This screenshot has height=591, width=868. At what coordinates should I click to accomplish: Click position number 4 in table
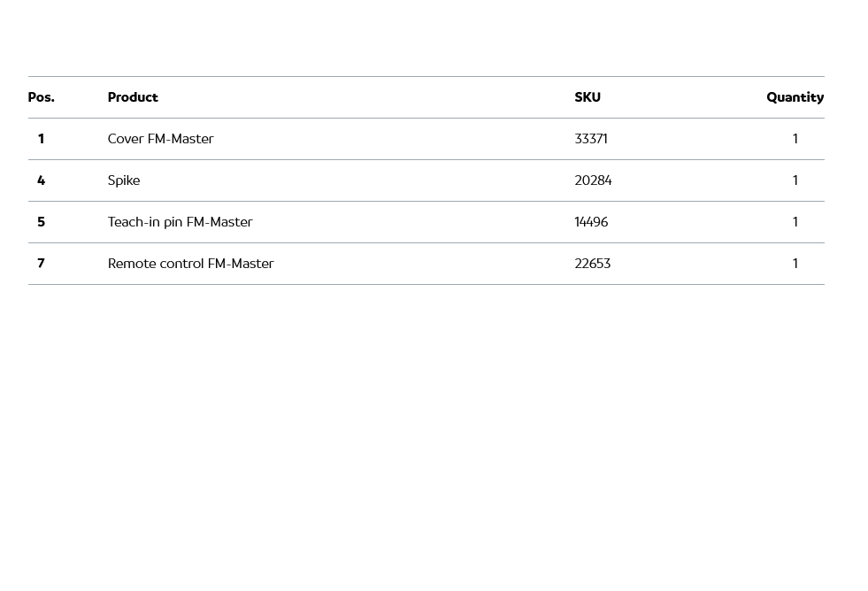click(x=41, y=180)
